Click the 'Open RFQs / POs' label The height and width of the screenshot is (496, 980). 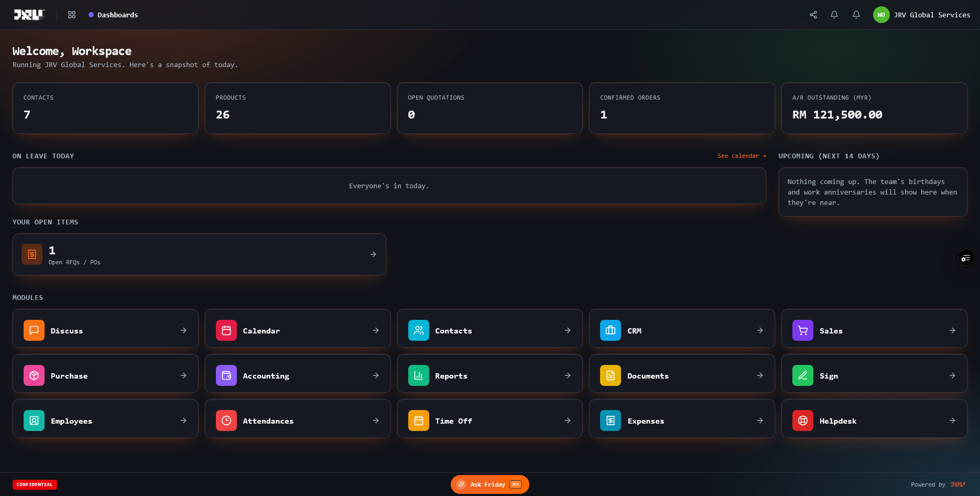[74, 262]
